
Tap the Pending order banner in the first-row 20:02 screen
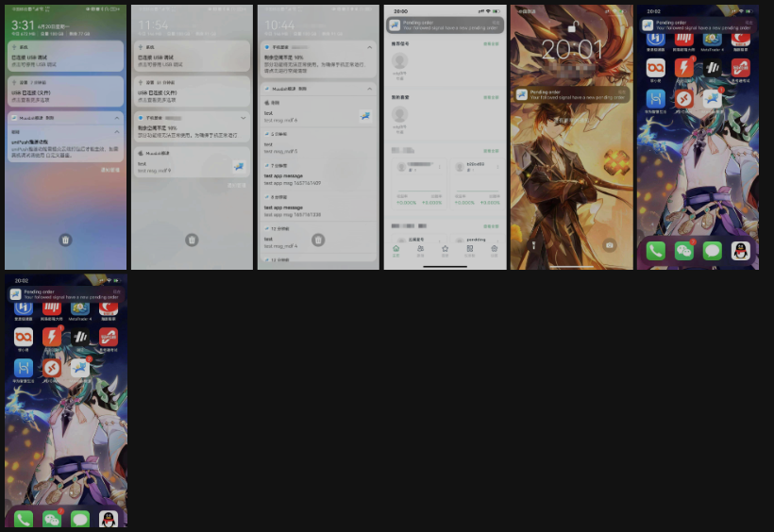(x=698, y=25)
